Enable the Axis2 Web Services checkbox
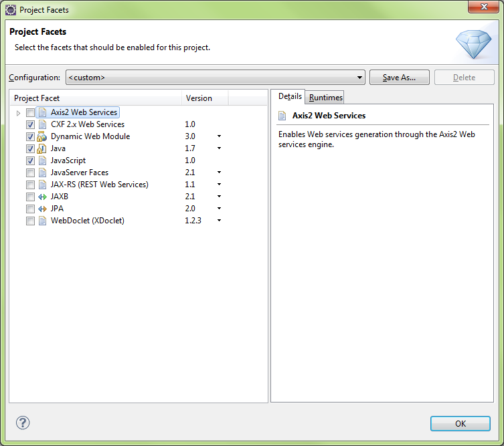Image resolution: width=504 pixels, height=446 pixels. [31, 113]
